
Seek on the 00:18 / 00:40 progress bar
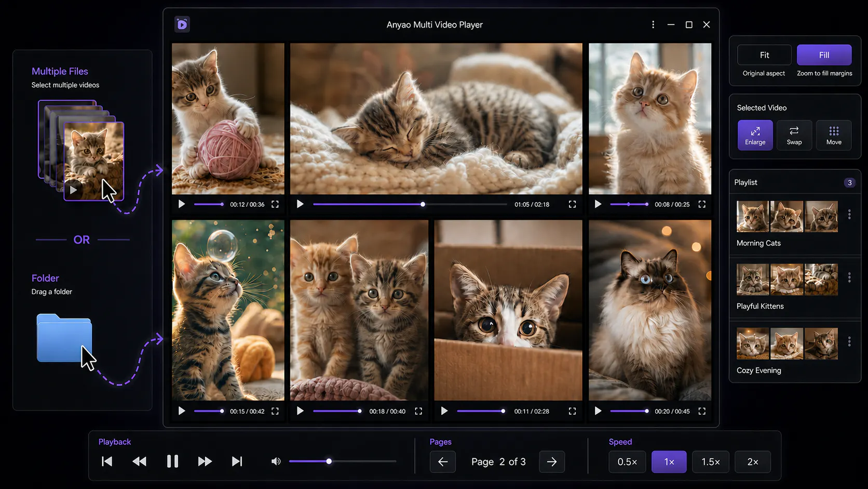click(337, 411)
